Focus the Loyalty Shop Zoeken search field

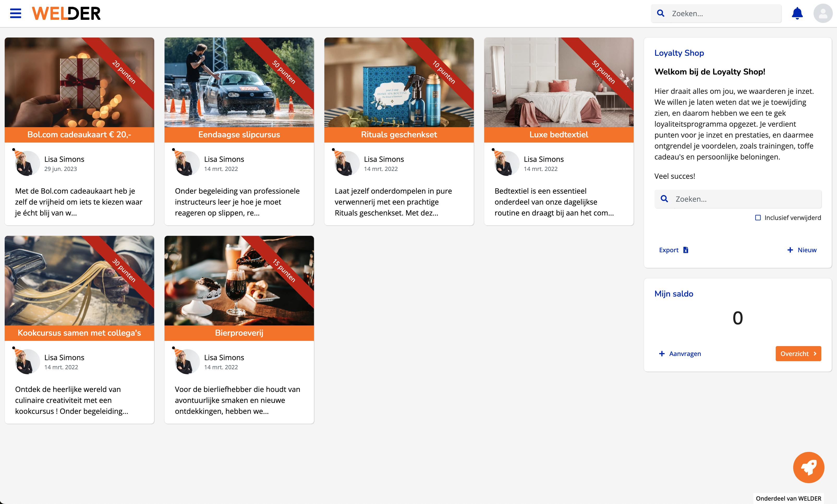744,199
